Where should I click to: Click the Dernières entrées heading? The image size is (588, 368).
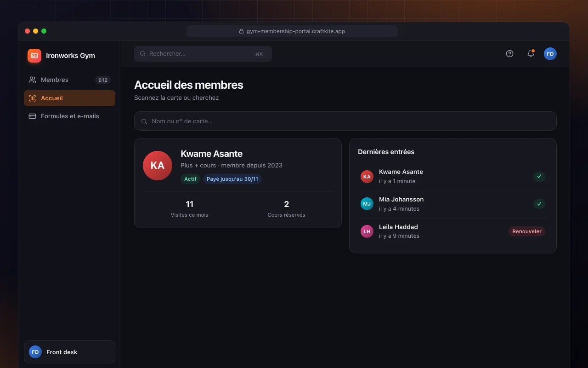point(386,152)
